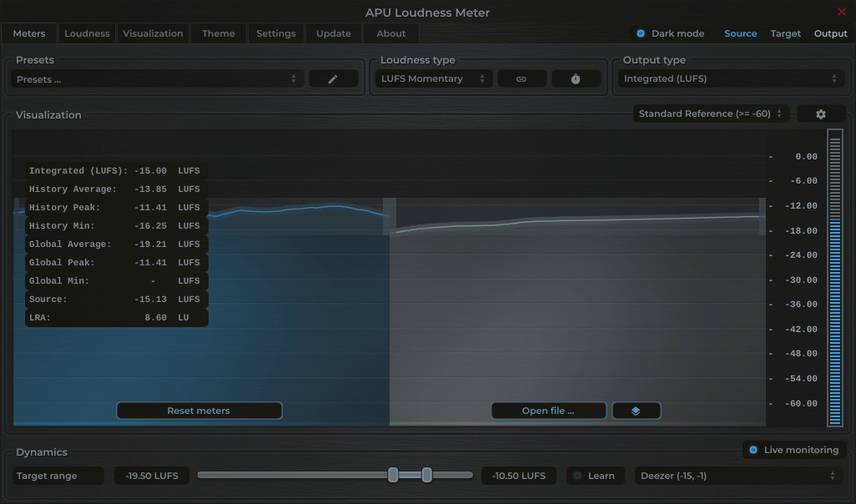856x504 pixels.
Task: Click the layers icon next to Open file
Action: tap(636, 410)
